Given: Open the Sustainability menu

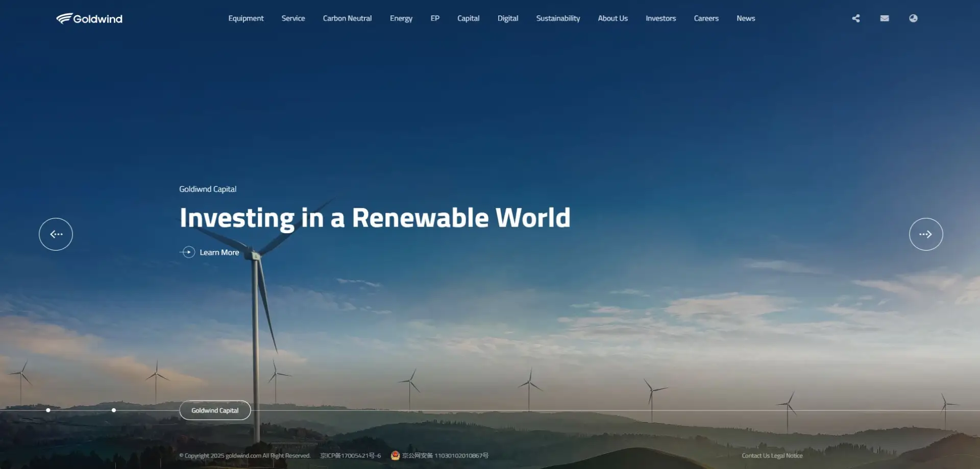Looking at the screenshot, I should pos(558,18).
